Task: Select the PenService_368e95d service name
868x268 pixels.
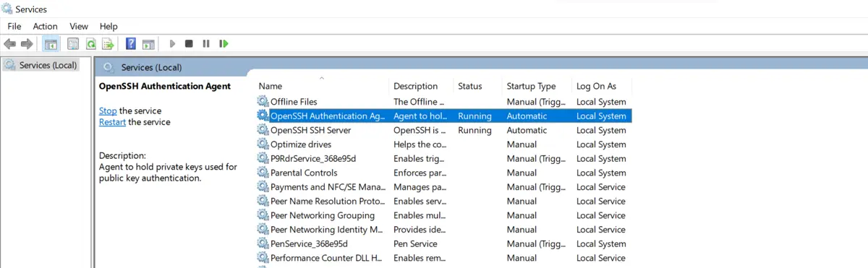Action: pyautogui.click(x=309, y=243)
